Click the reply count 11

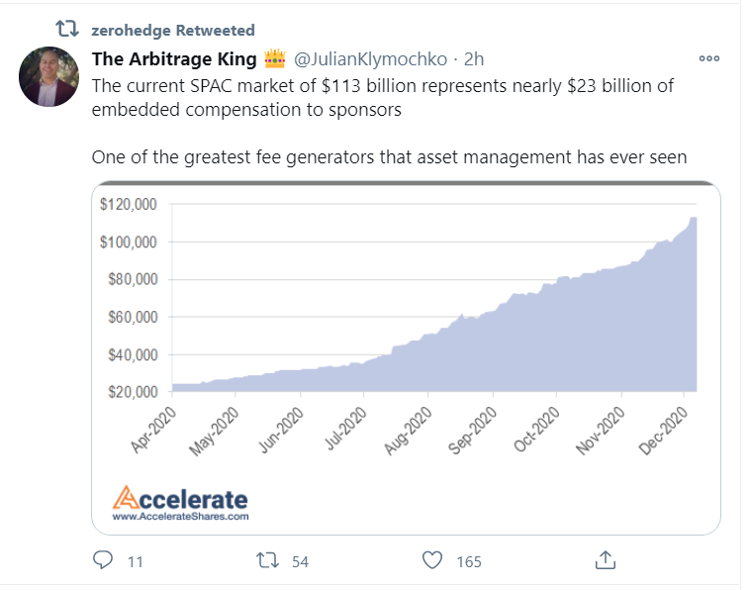pos(135,561)
